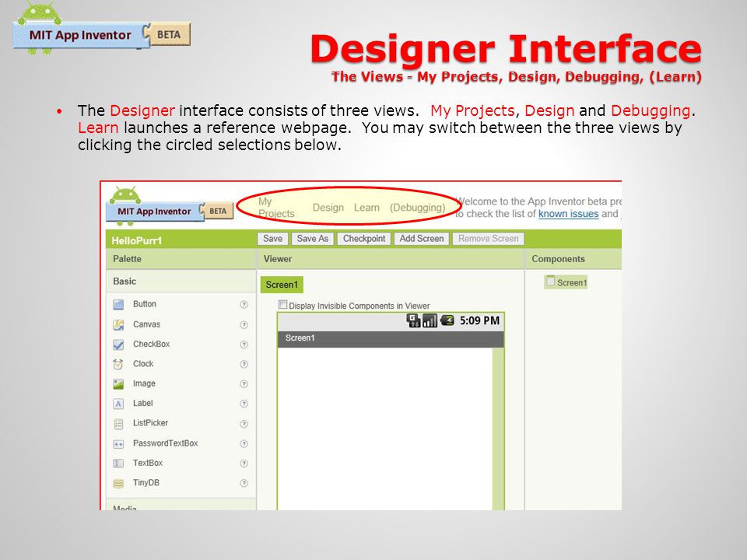747x560 pixels.
Task: Select the Canvas component icon
Action: pyautogui.click(x=118, y=325)
